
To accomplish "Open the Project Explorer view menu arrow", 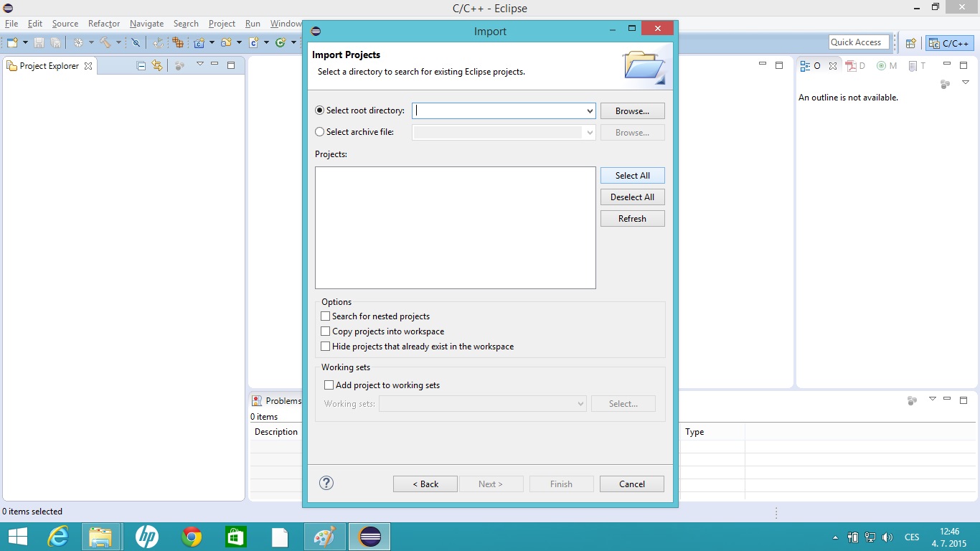I will point(200,65).
